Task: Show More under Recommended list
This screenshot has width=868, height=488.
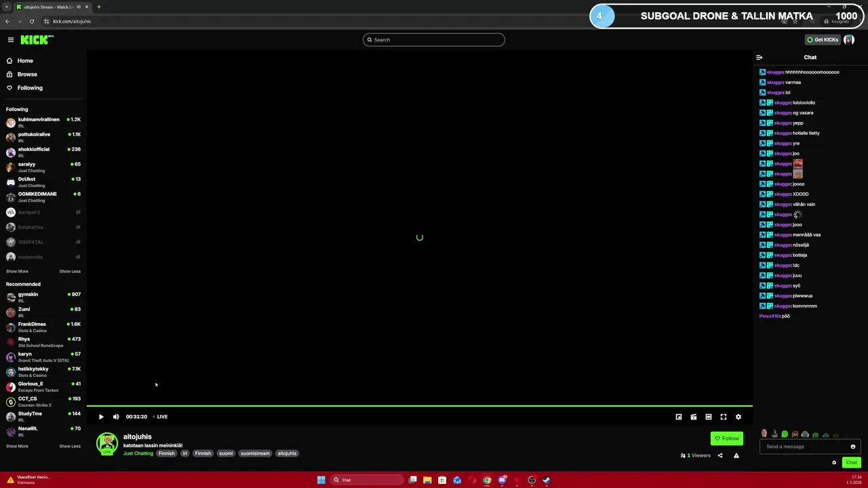Action: coord(17,446)
